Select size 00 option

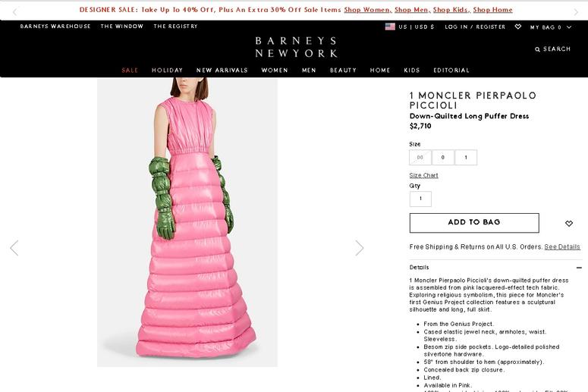420,158
